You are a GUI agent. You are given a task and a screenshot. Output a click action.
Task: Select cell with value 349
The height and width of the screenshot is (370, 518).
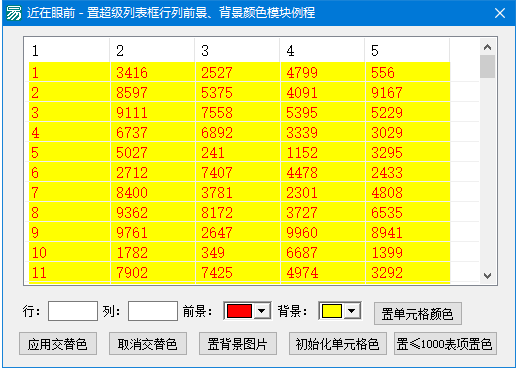pyautogui.click(x=237, y=252)
